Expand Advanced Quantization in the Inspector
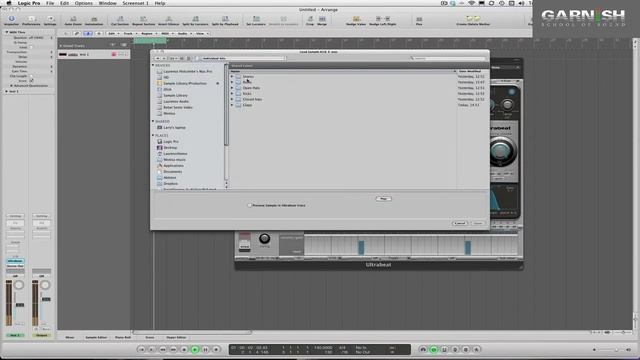The image size is (640, 360). 11,86
